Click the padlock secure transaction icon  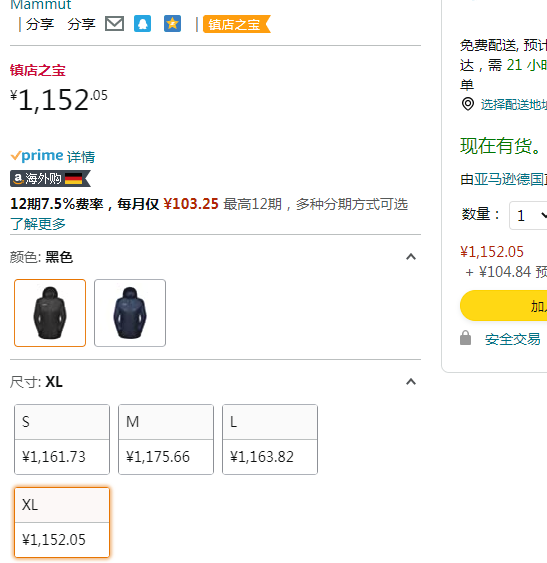(x=465, y=338)
